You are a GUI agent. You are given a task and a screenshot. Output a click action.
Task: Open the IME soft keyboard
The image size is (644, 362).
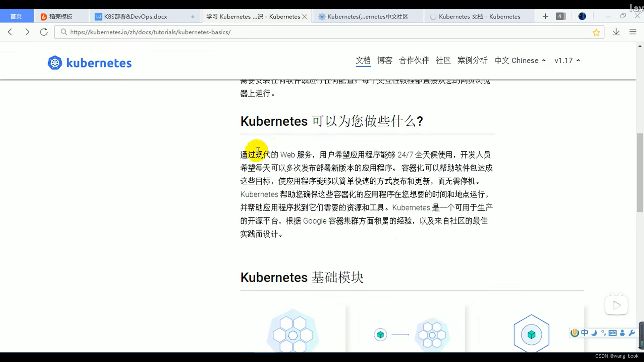pyautogui.click(x=612, y=333)
